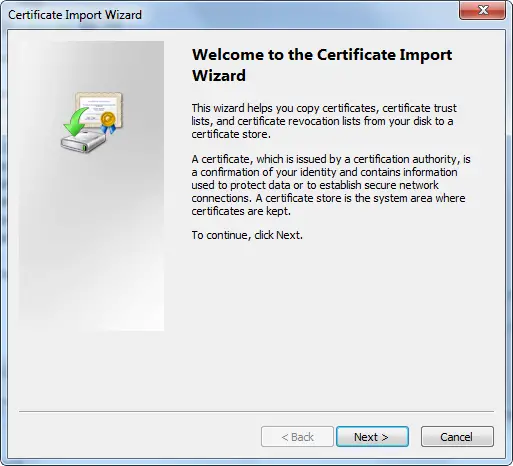Click the word Wizard on the heading's second line
This screenshot has width=513, height=466.
pyautogui.click(x=219, y=75)
